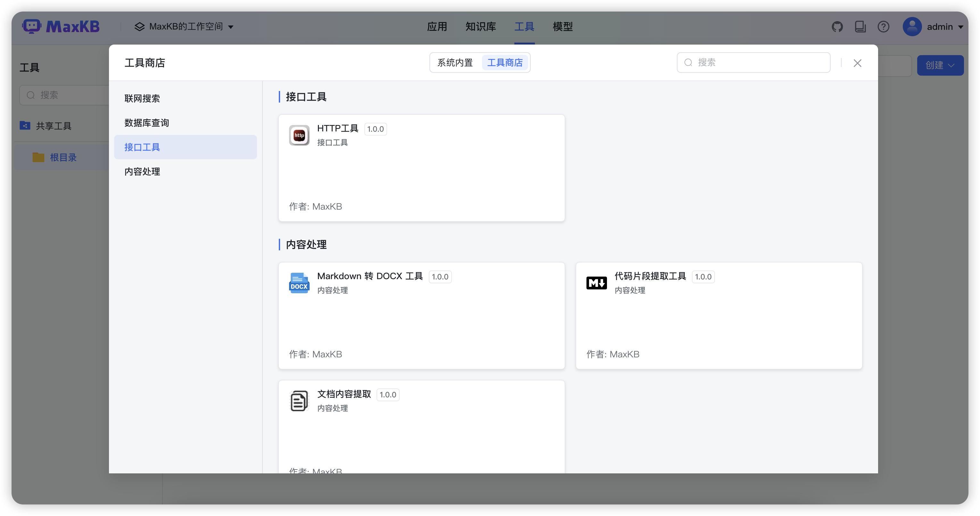Click the tool store search field
This screenshot has height=516, width=980.
753,62
